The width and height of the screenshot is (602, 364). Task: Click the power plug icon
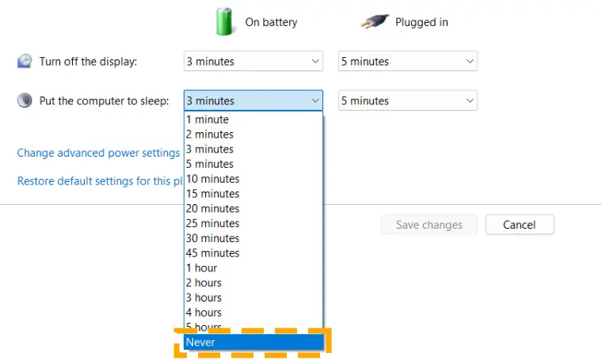(375, 21)
